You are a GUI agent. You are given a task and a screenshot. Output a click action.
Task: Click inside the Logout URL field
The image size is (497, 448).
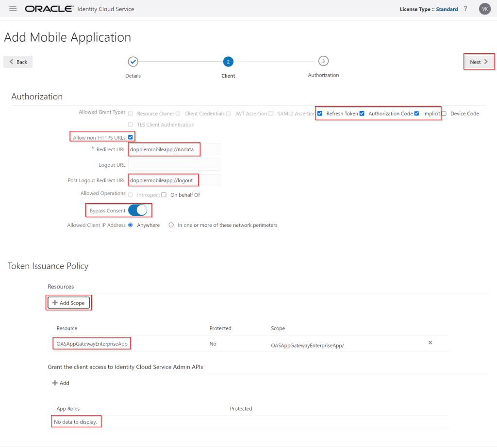tap(174, 164)
